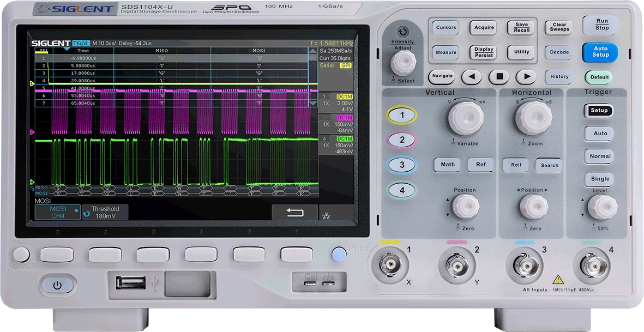Tap the back arrow on the screen menu

[x=294, y=213]
